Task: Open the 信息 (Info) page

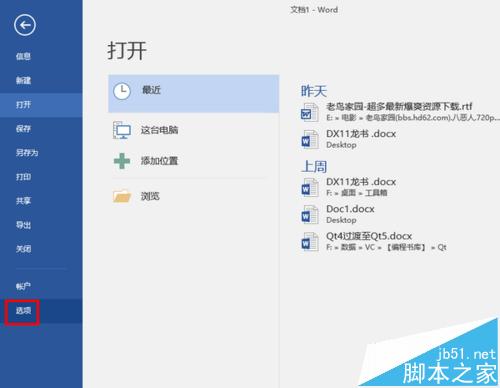Action: coord(23,56)
